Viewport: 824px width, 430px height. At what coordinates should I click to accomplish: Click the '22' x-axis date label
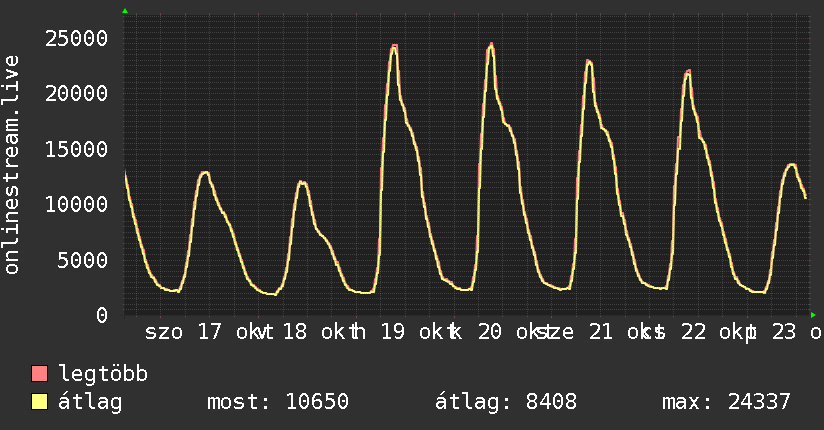click(x=694, y=332)
